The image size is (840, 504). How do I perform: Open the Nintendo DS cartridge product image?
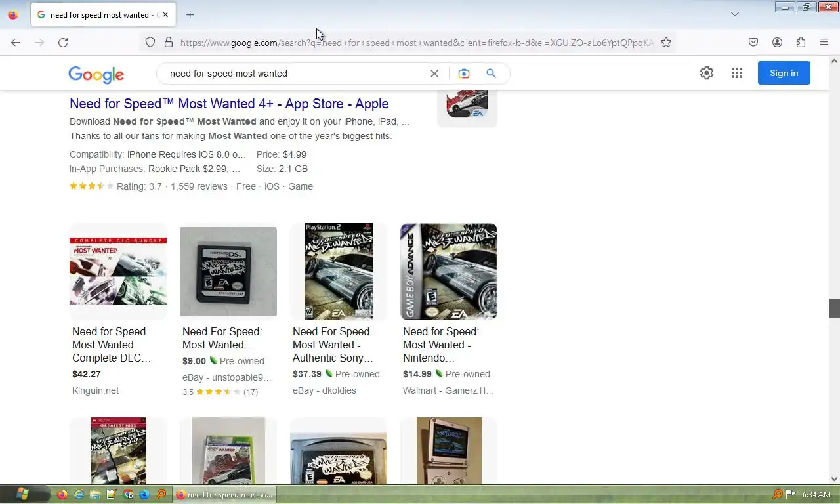(x=228, y=271)
